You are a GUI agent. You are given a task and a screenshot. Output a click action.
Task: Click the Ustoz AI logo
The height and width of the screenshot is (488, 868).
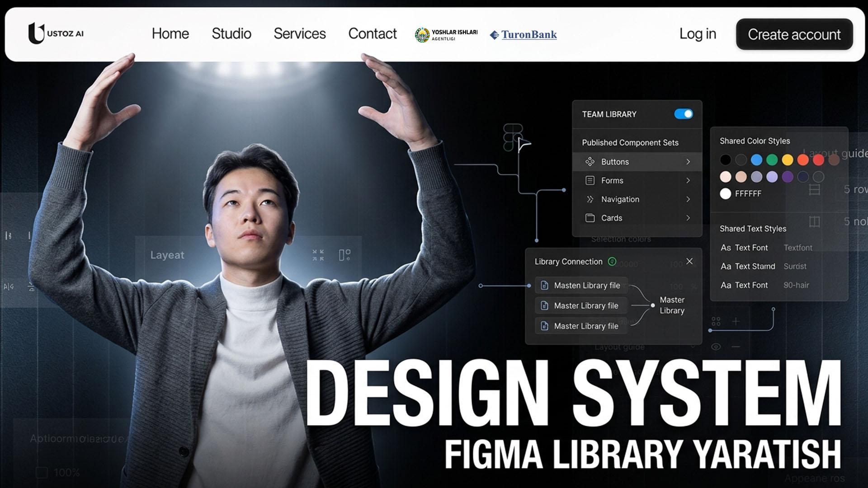tap(56, 33)
